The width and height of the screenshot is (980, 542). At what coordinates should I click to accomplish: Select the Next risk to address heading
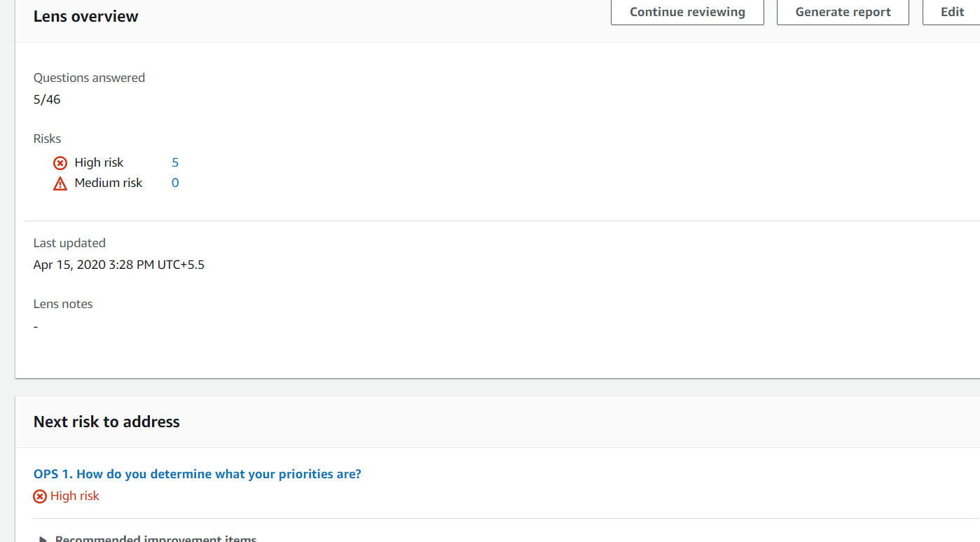[x=106, y=422]
